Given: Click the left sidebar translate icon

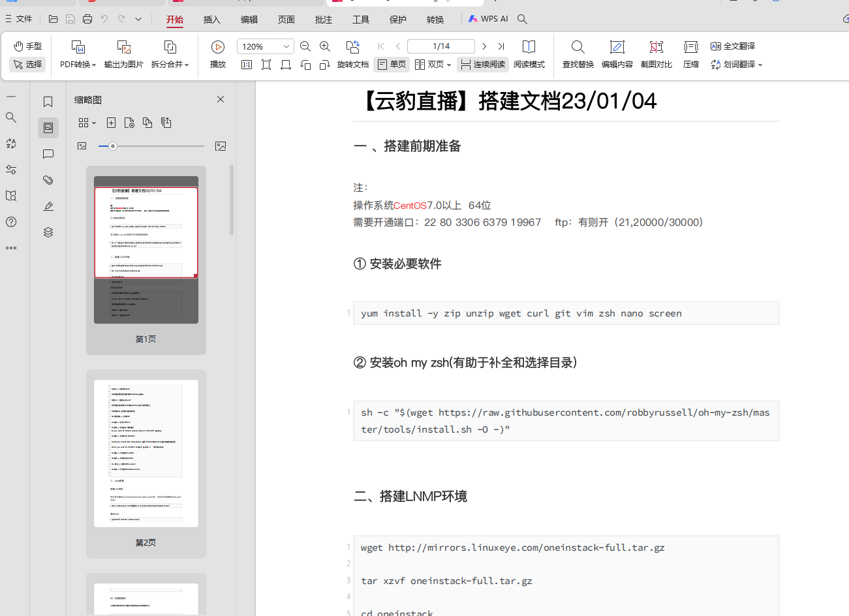Looking at the screenshot, I should 11,144.
